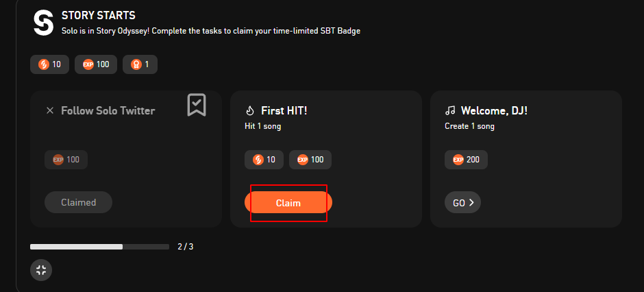The width and height of the screenshot is (644, 292).
Task: Click the EXP 100 chip on First HIT card
Action: pos(310,159)
